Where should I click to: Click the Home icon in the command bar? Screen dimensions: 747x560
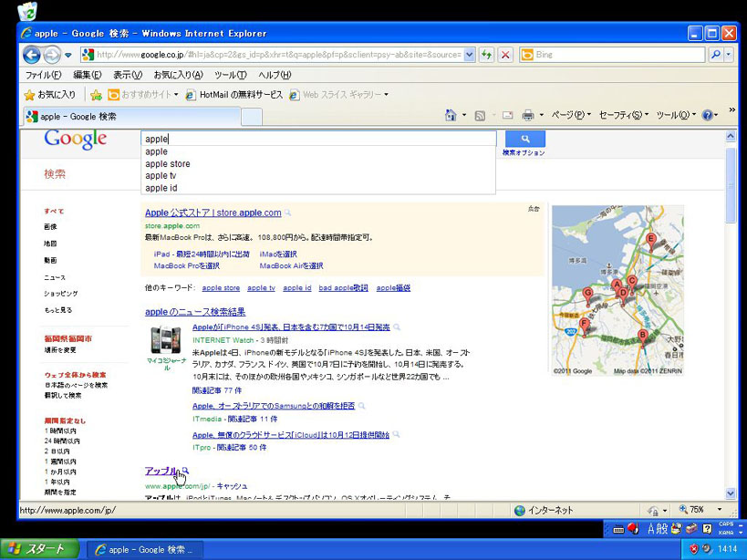pos(451,115)
